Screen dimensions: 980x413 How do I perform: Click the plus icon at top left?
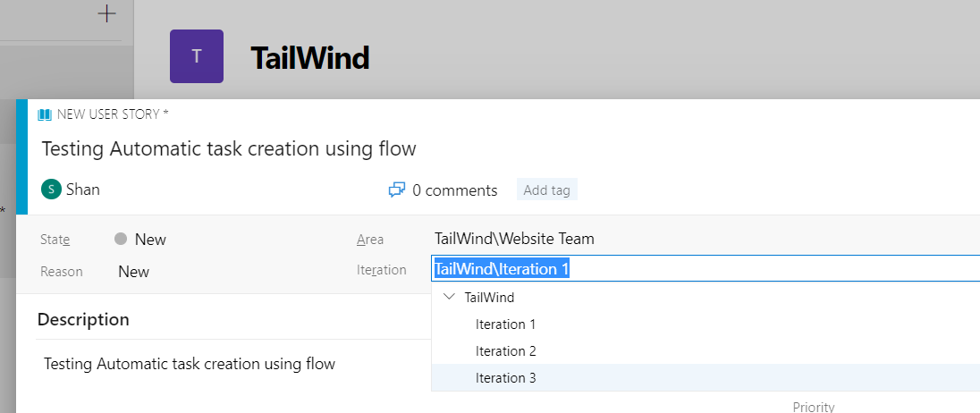pyautogui.click(x=107, y=13)
